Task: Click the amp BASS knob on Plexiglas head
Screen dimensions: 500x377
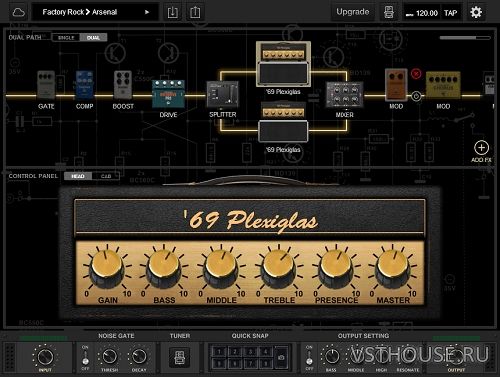Action: (x=164, y=269)
